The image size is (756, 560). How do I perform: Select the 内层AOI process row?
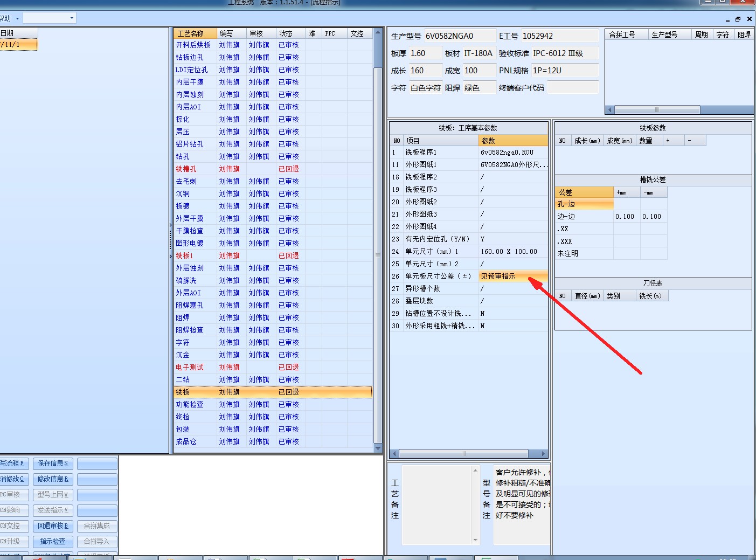[273, 107]
